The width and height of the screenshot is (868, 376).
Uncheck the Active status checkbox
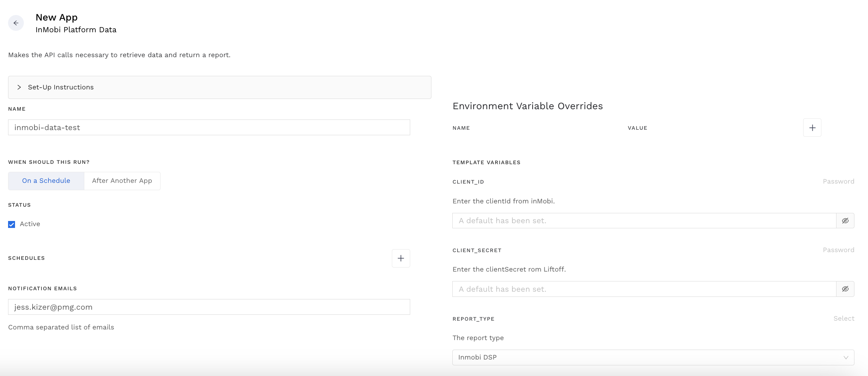[11, 224]
